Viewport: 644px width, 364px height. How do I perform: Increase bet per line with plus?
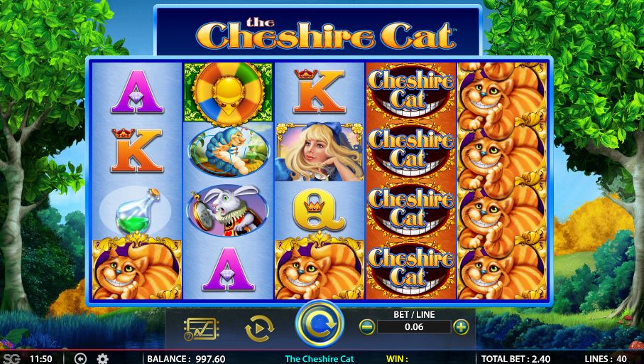pos(462,327)
